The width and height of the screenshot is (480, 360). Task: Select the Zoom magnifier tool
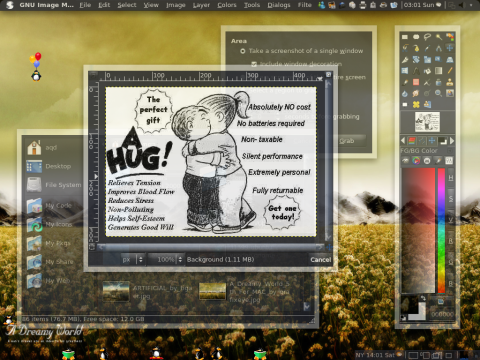(x=439, y=93)
